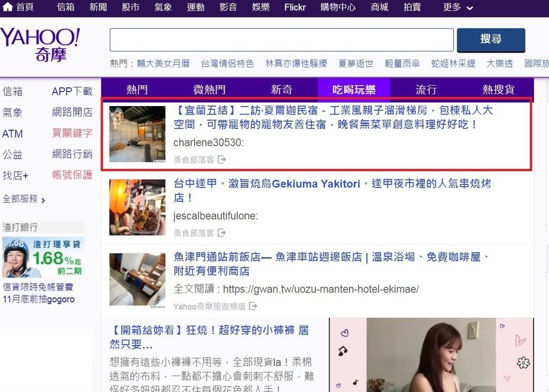Open the external link icon in the jescalbeautifulone article row

[221, 232]
